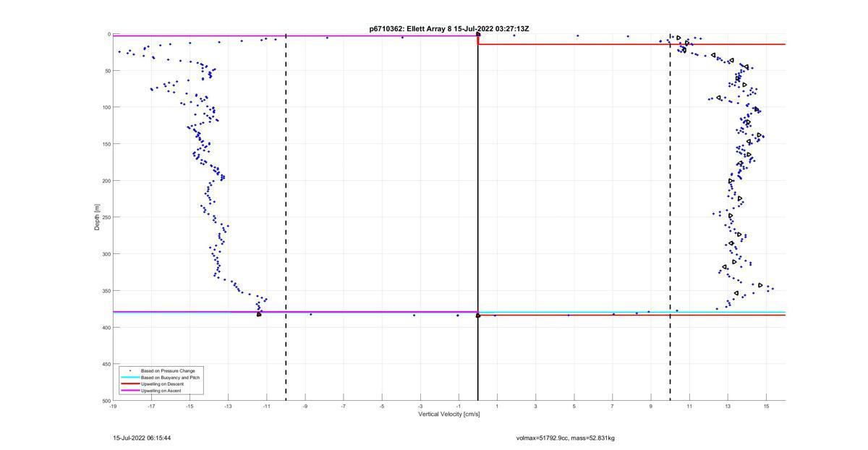Image resolution: width=868 pixels, height=450 pixels.
Task: Click the cyan line sample in the legend
Action: 129,377
